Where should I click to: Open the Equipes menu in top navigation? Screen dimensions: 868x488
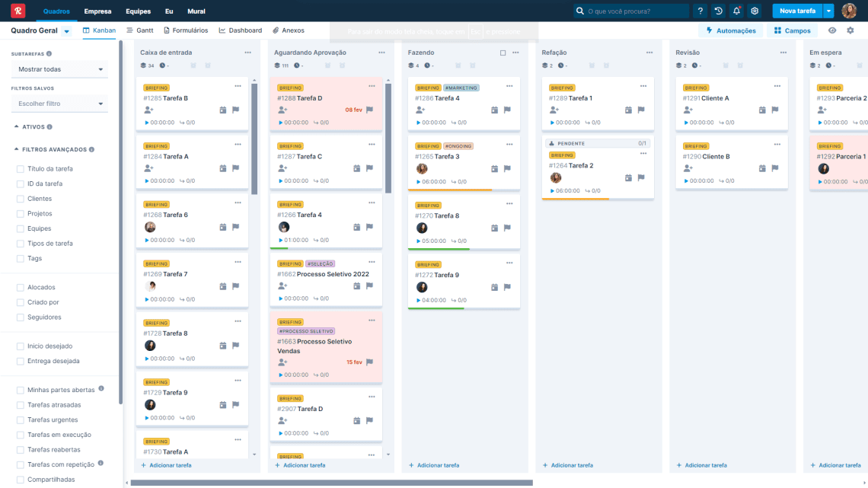tap(138, 11)
